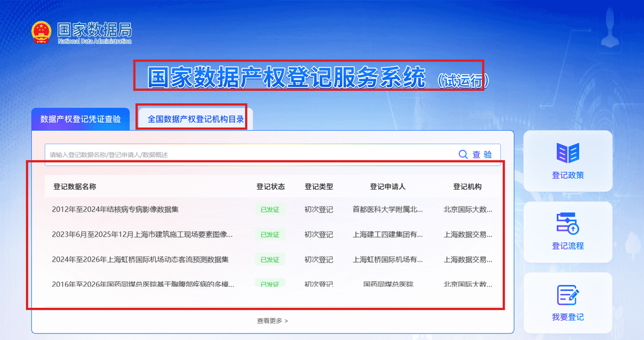
Task: Click 登记状态 column header
Action: pos(270,187)
